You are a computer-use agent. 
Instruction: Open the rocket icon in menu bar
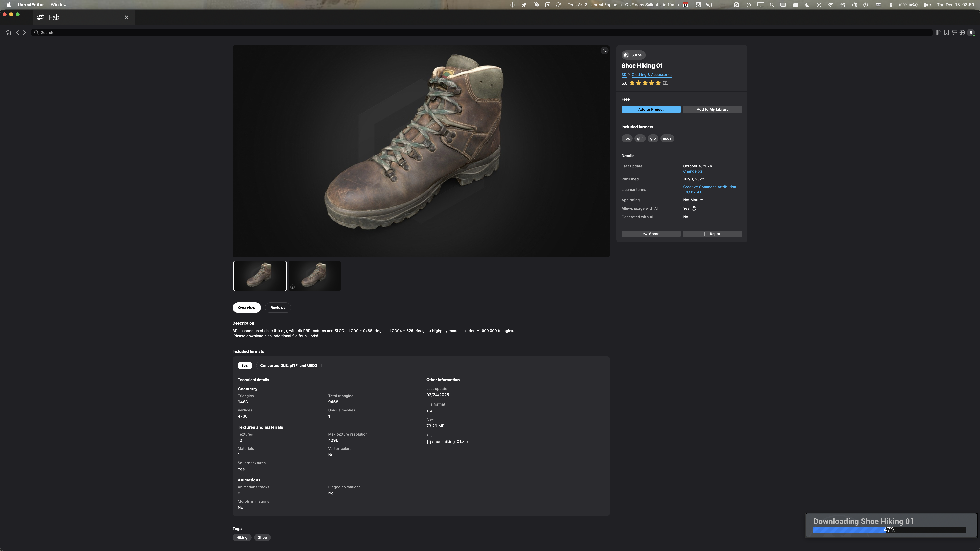pyautogui.click(x=524, y=5)
